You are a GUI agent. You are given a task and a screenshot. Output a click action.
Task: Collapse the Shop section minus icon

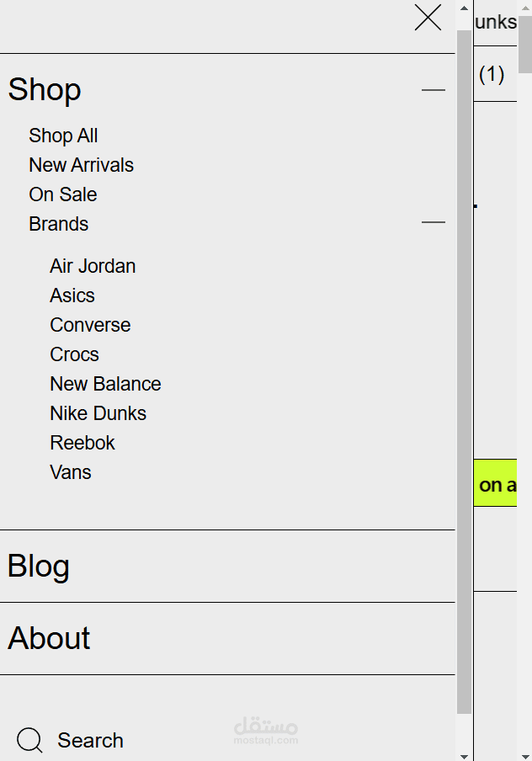point(434,90)
